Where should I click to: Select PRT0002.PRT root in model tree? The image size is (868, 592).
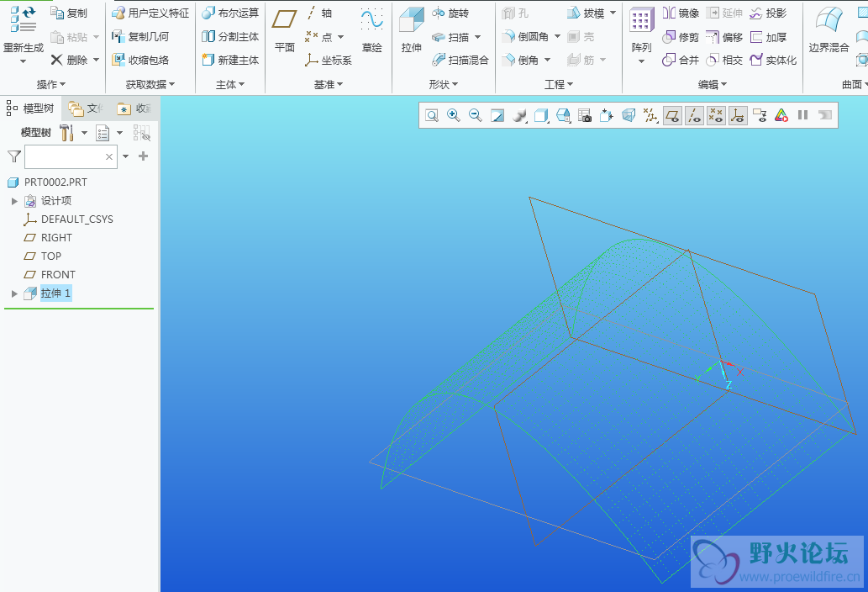click(x=47, y=182)
